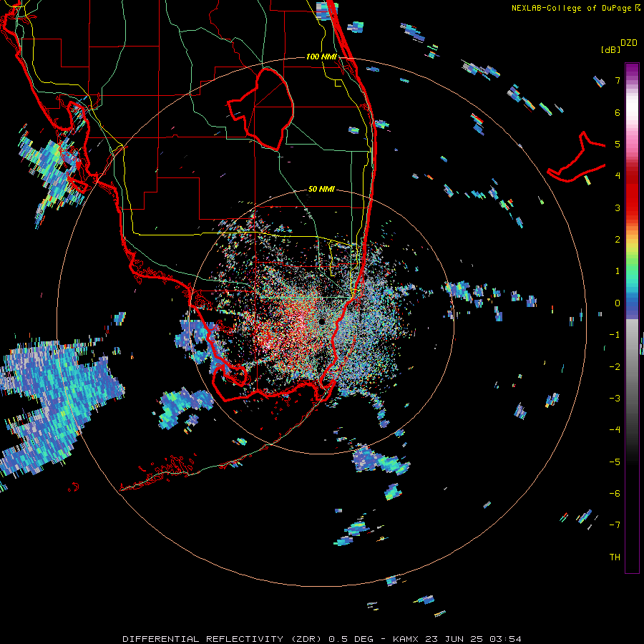The image size is (644, 644).
Task: Click the -3 value on the color scale
Action: [x=615, y=399]
